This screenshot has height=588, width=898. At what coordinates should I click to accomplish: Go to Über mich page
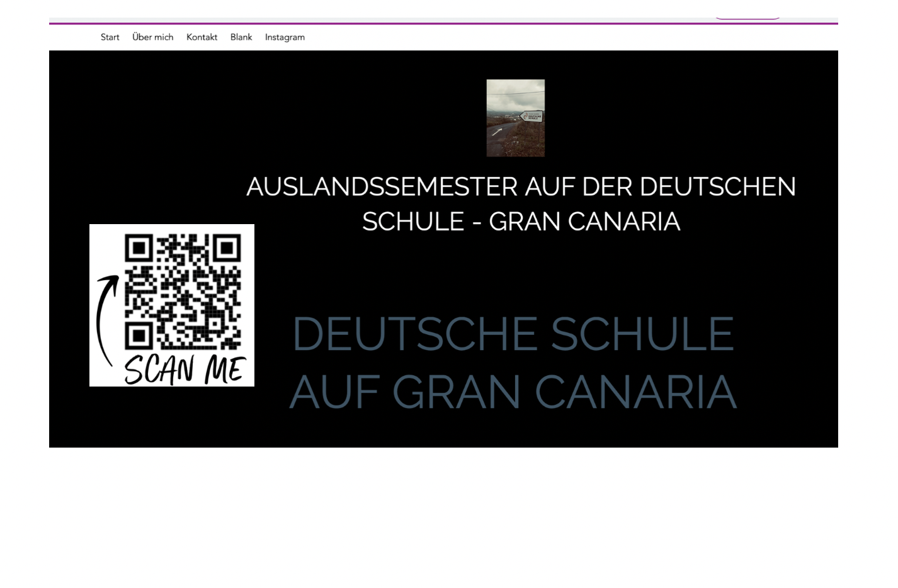(x=152, y=37)
